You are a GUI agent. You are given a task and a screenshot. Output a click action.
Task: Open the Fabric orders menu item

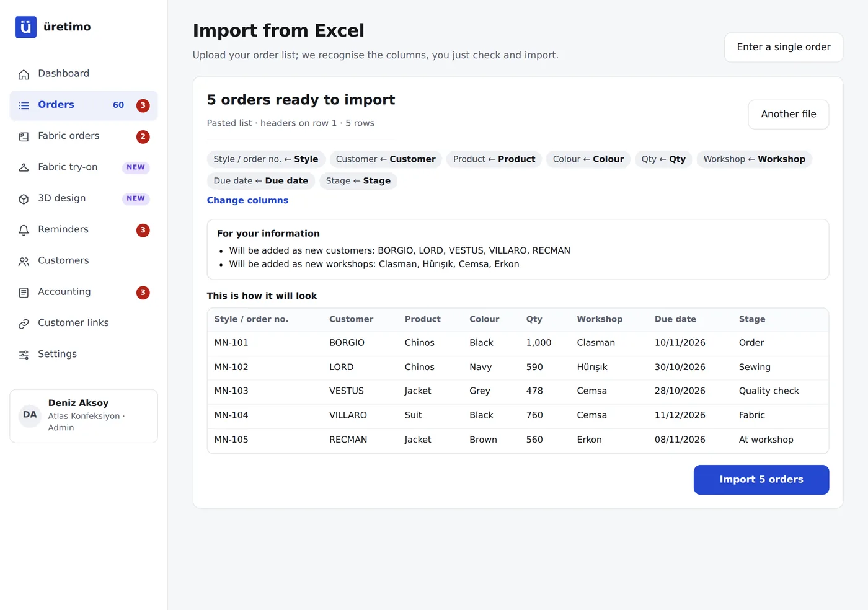pos(84,136)
